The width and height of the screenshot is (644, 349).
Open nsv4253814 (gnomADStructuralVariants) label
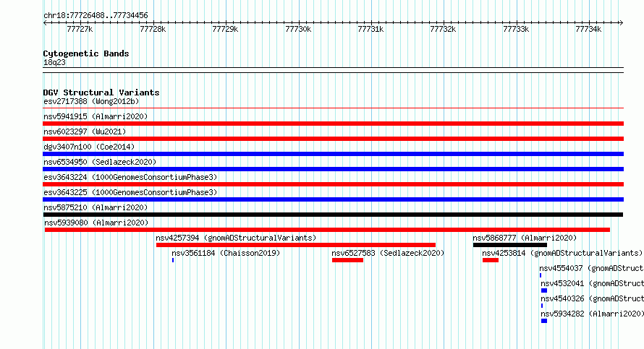point(562,253)
